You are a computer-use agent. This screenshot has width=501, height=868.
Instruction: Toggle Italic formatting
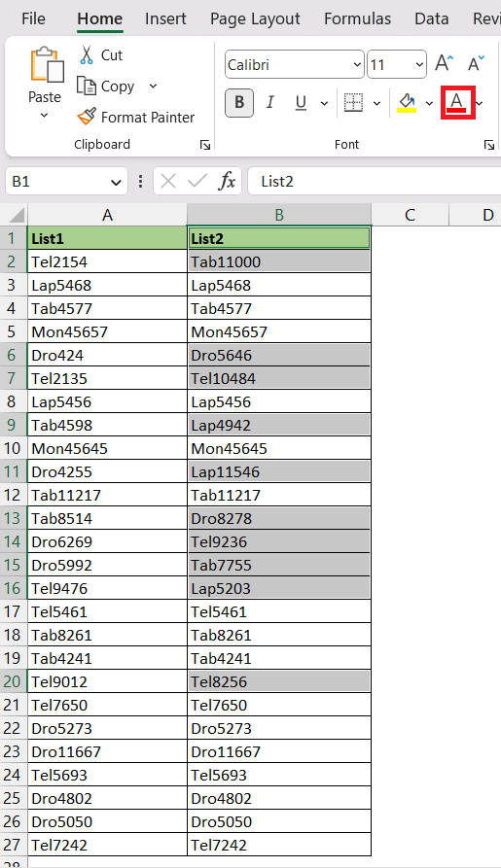(x=269, y=102)
